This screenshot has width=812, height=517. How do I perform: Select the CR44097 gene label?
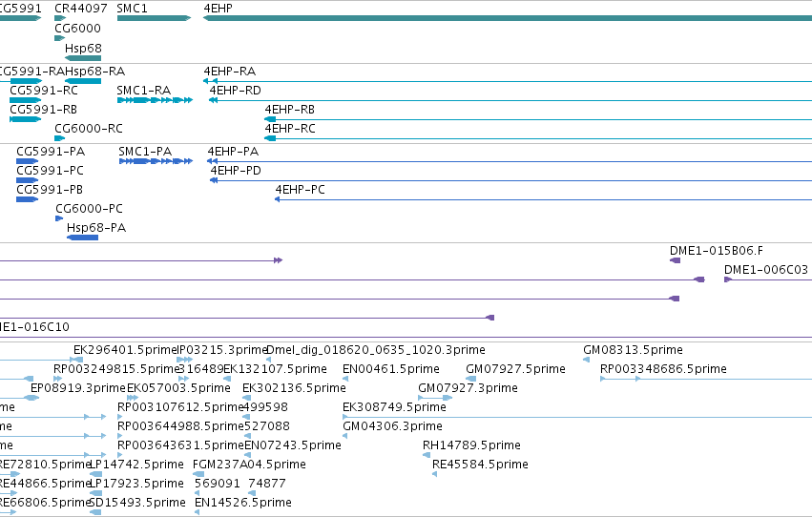tap(81, 9)
